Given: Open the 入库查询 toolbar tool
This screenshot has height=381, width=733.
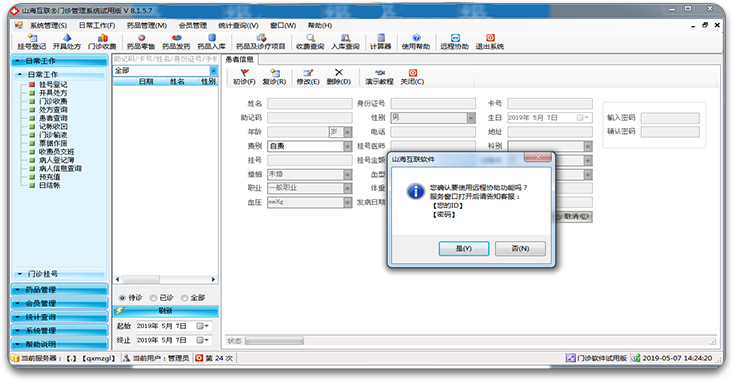Looking at the screenshot, I should pos(345,42).
